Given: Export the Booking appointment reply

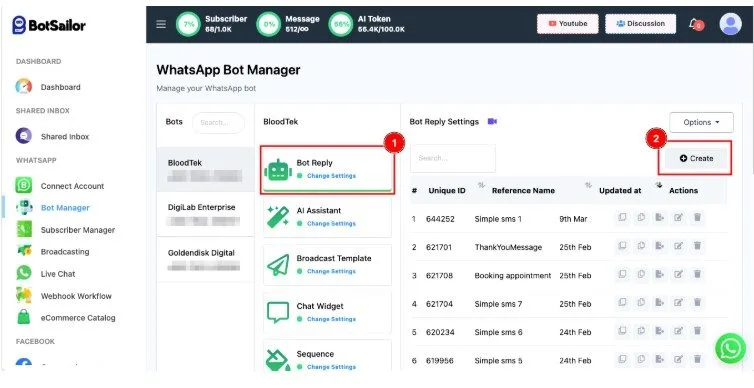Looking at the screenshot, I should pos(659,275).
